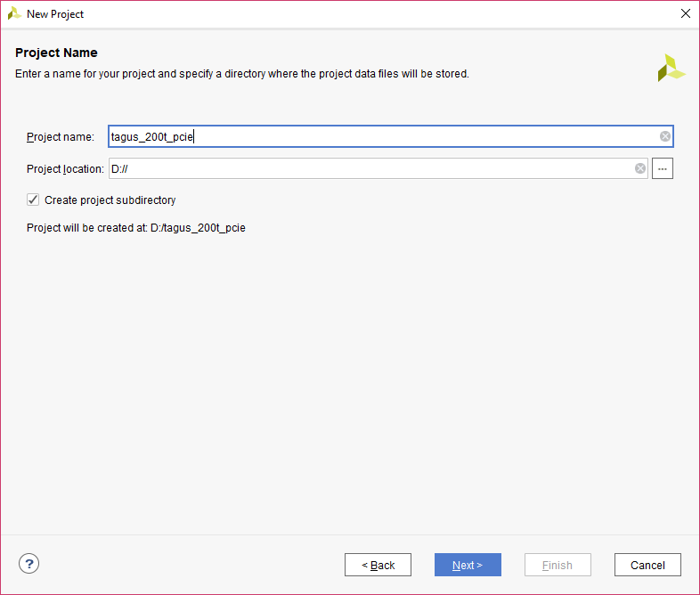This screenshot has height=595, width=700.
Task: Browse for project location with ellipsis button
Action: click(662, 168)
